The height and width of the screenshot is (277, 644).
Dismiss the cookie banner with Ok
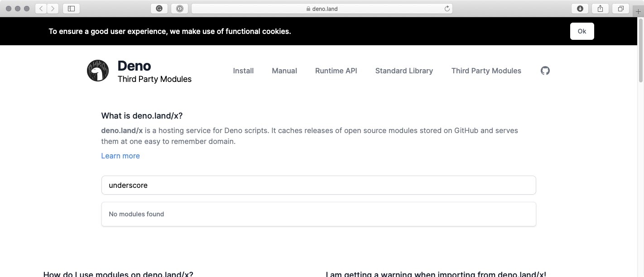(x=582, y=31)
